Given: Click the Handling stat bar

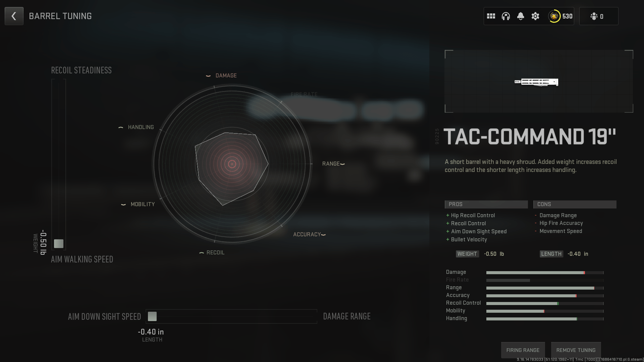Looking at the screenshot, I should [x=545, y=319].
